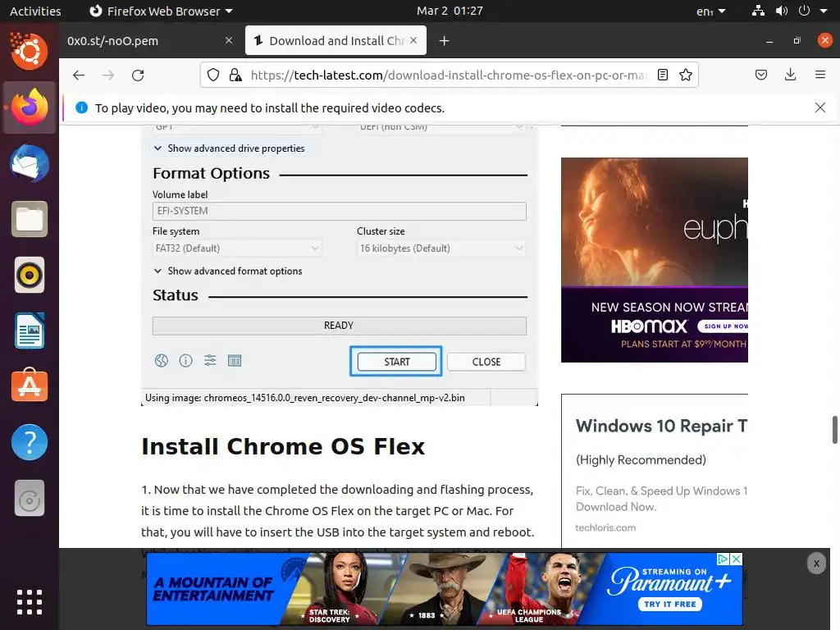Click the READY status progress bar

tap(339, 326)
